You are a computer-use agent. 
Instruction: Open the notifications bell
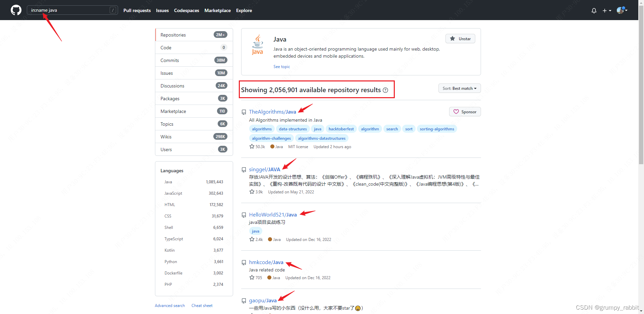[594, 11]
